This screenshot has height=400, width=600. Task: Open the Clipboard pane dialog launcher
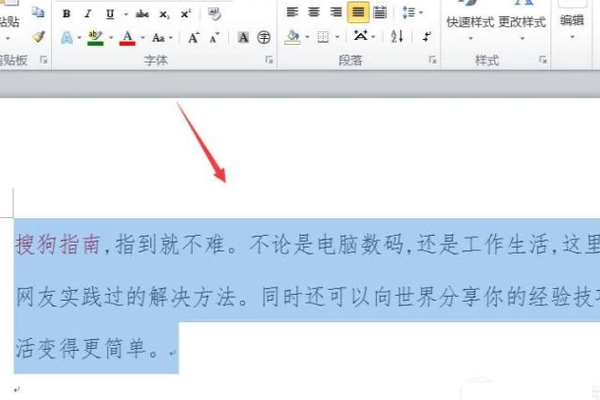click(43, 60)
